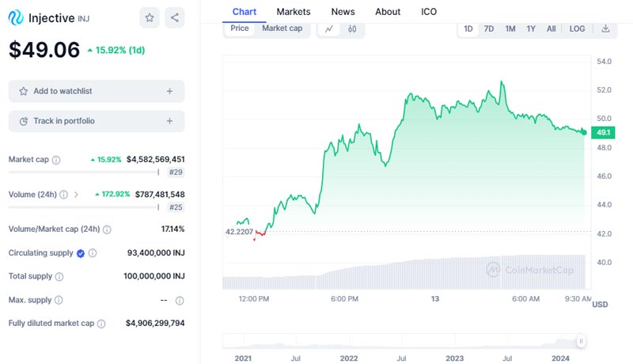
Task: Click the 2022 label on overview timeline
Action: point(349,358)
